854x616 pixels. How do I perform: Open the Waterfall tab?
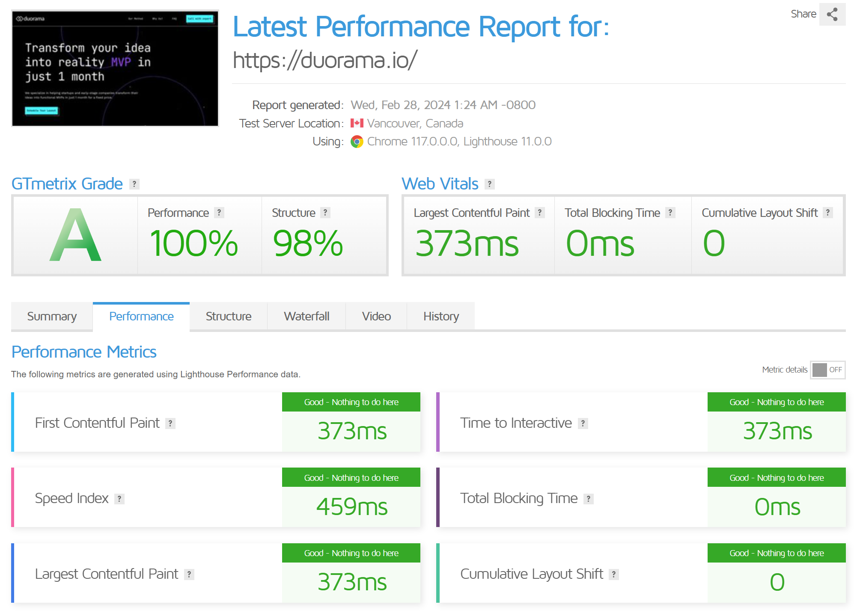[306, 317]
